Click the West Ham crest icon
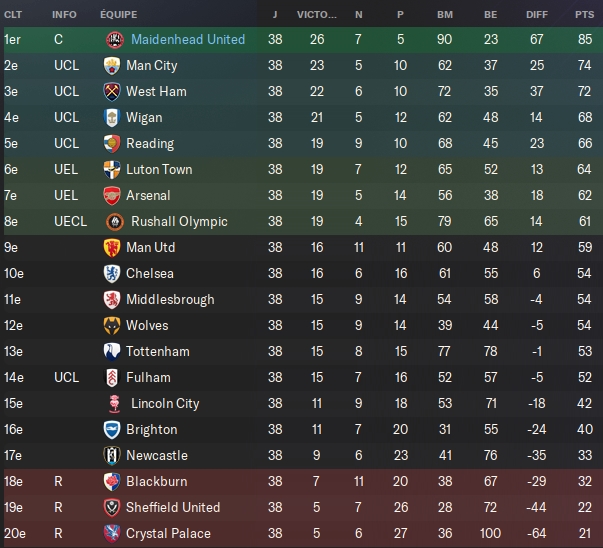This screenshot has height=548, width=603. pyautogui.click(x=112, y=92)
